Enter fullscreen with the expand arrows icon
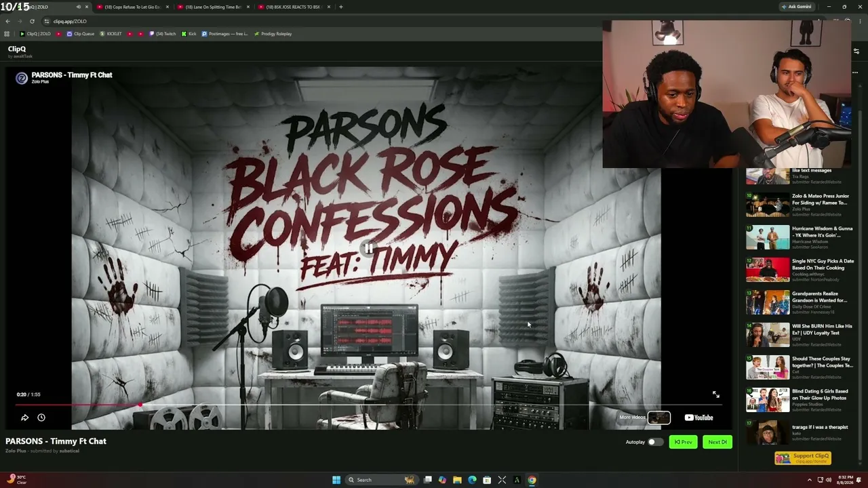The height and width of the screenshot is (488, 868). (x=715, y=394)
